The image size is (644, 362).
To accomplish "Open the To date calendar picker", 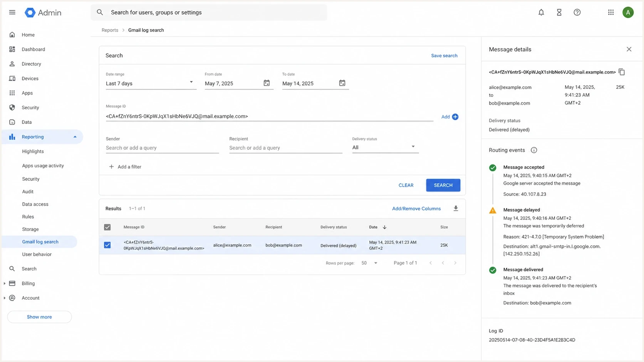I will (x=342, y=83).
